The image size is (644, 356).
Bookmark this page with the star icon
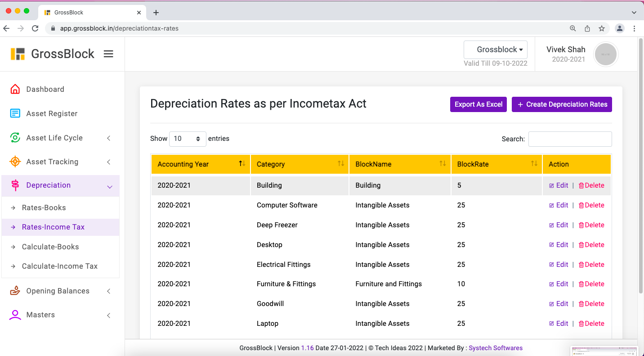602,28
